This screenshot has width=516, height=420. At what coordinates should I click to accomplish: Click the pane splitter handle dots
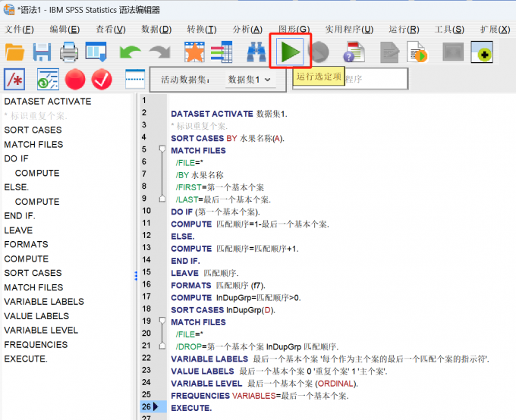[136, 276]
